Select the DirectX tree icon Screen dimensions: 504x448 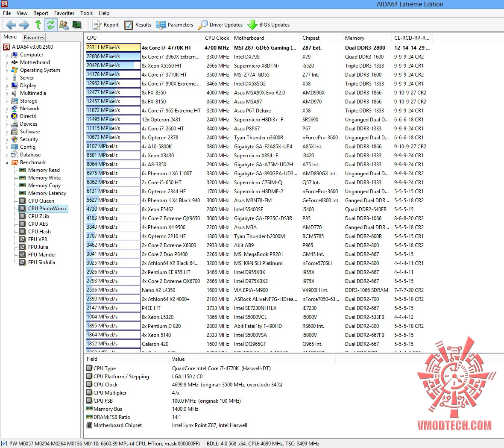[x=14, y=116]
